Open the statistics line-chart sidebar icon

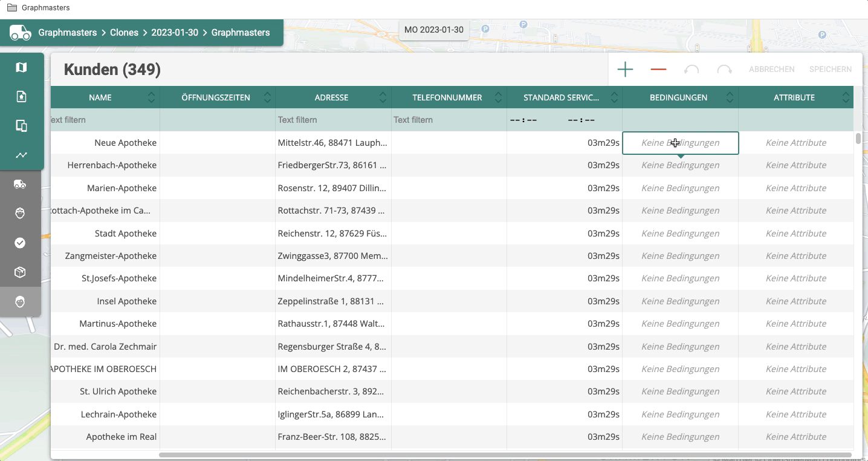21,155
